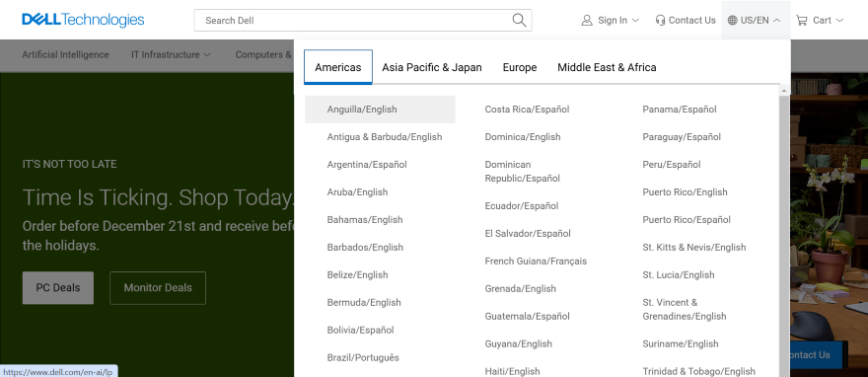Click the globe icon beside US/EN
Viewport: 868px width, 377px height.
point(732,21)
